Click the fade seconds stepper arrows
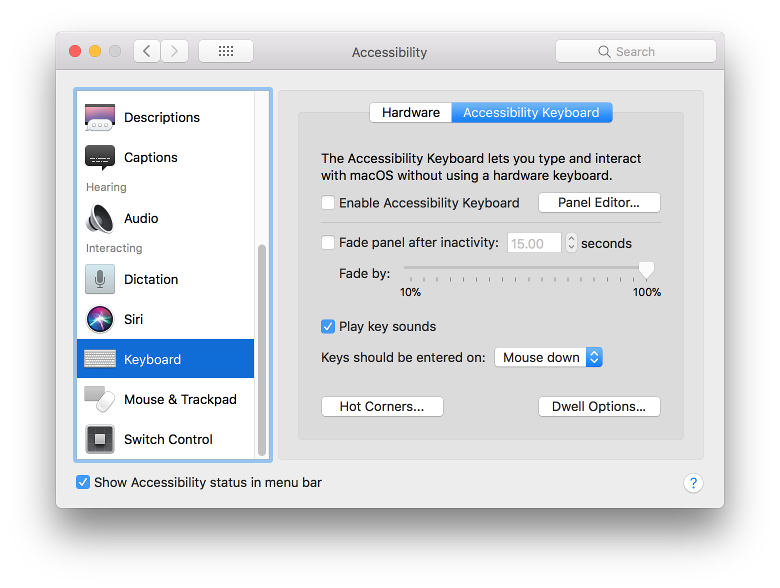The height and width of the screenshot is (588, 780). [571, 243]
